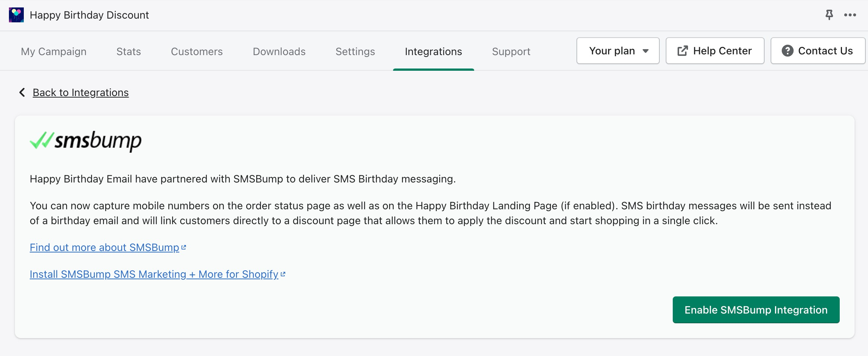The image size is (868, 356).
Task: Open the Stats tab
Action: point(129,51)
